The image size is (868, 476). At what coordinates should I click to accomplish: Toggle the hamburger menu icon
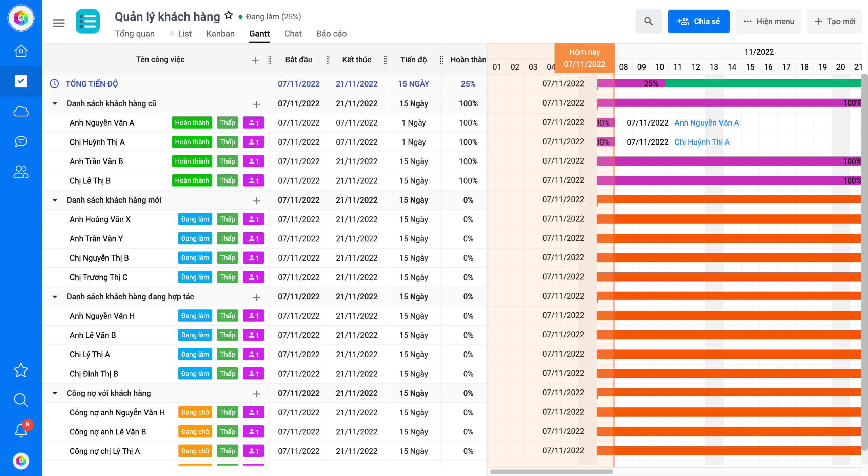click(59, 23)
